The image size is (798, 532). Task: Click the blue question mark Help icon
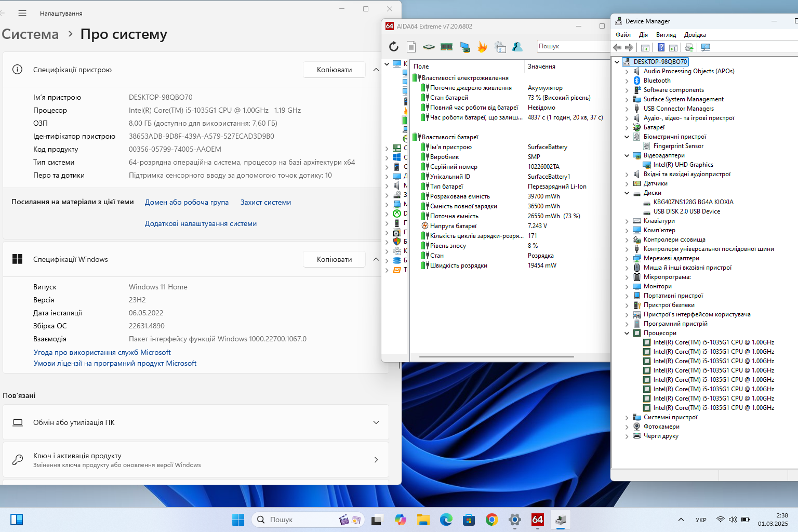pyautogui.click(x=661, y=47)
